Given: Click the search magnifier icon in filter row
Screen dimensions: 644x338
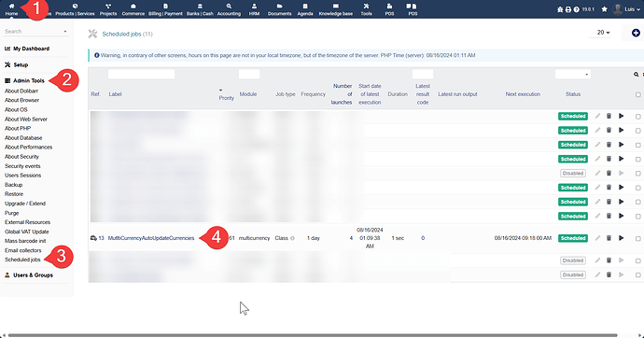Looking at the screenshot, I should tap(636, 75).
